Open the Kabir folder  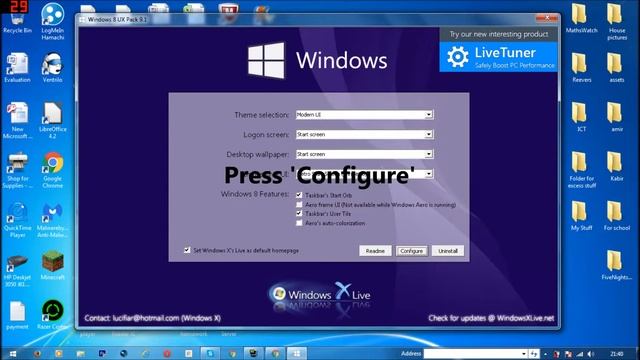tap(617, 167)
